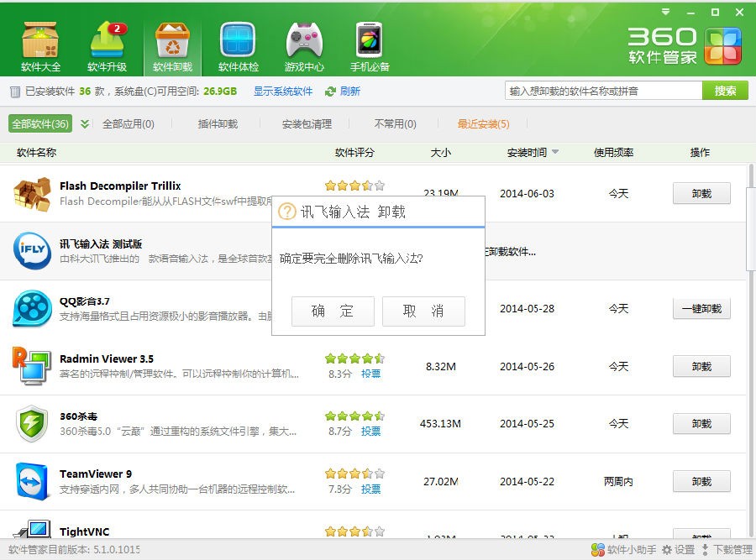Open the 软件大全 section
756x560 pixels.
[39, 42]
